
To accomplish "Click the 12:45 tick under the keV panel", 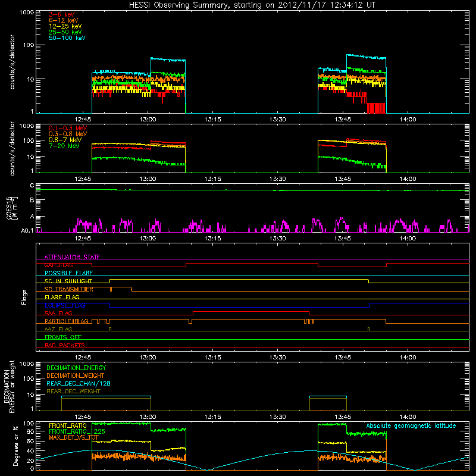I will point(83,120).
